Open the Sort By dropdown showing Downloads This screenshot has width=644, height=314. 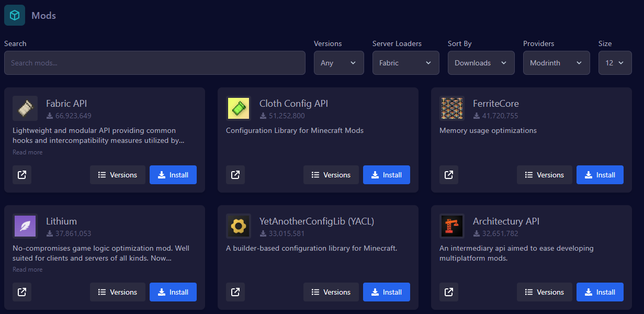click(481, 63)
